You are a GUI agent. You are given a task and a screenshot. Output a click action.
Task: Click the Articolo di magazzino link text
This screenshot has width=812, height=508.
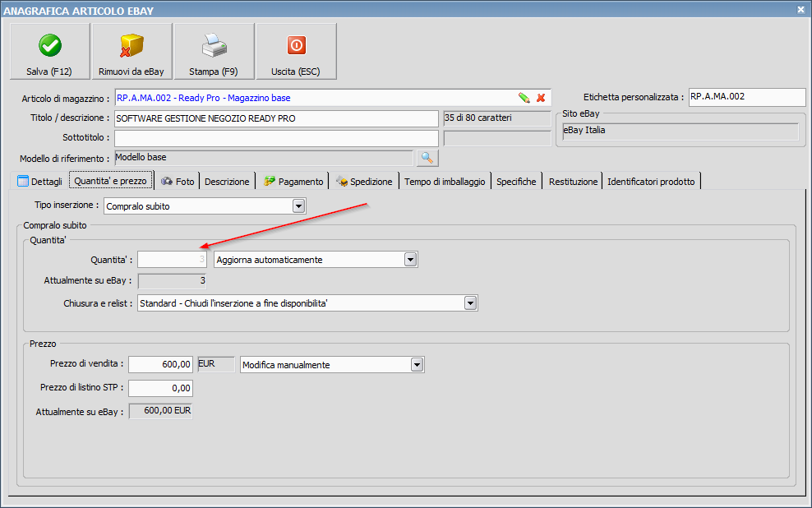coord(204,98)
